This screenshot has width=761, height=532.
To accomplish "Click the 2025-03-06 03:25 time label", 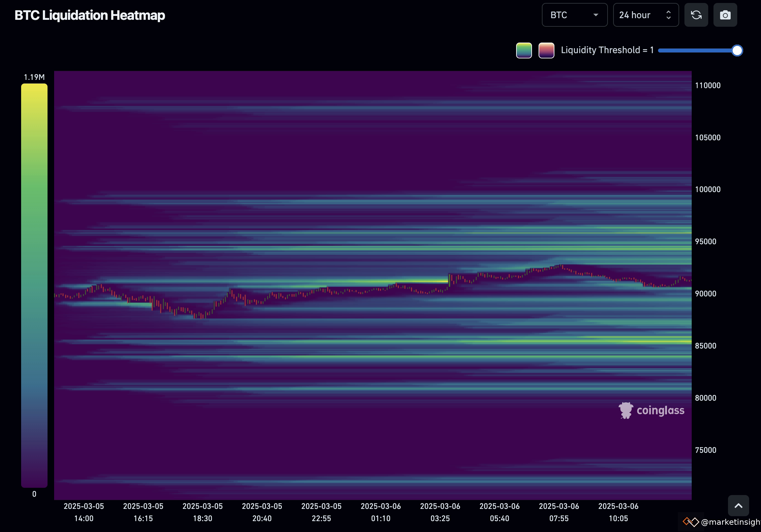I will (440, 513).
